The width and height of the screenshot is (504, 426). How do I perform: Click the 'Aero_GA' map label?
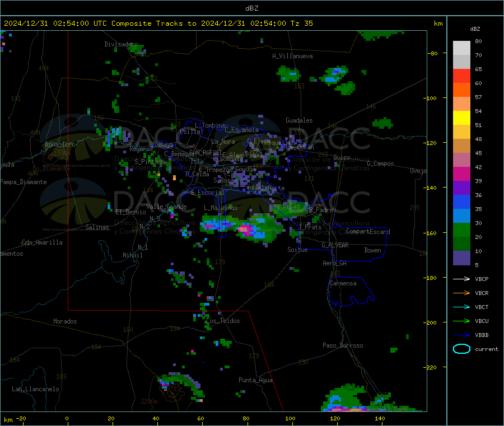(335, 263)
